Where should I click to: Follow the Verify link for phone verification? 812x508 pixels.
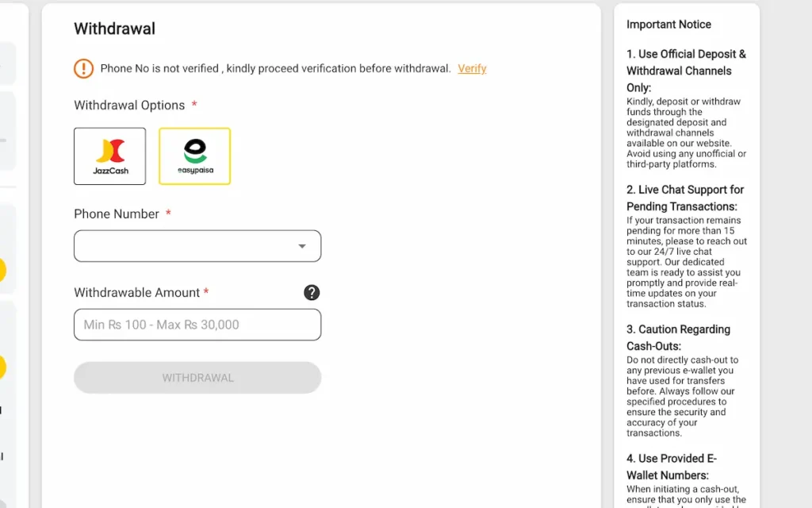click(472, 68)
